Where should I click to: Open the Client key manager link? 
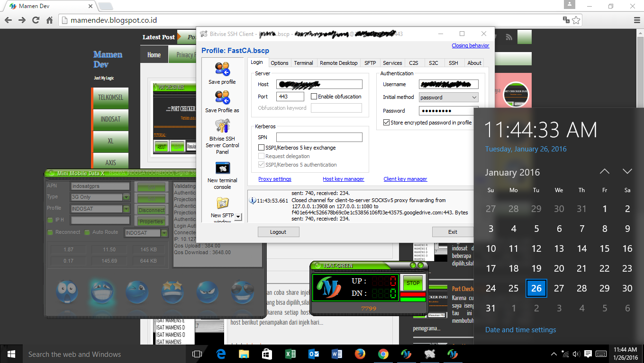point(405,179)
